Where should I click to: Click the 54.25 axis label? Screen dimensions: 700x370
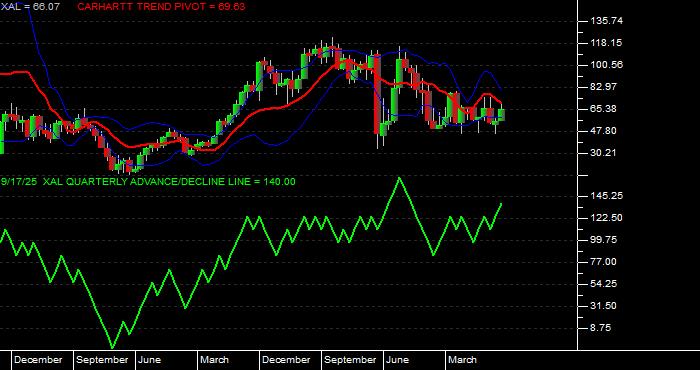[x=605, y=284]
